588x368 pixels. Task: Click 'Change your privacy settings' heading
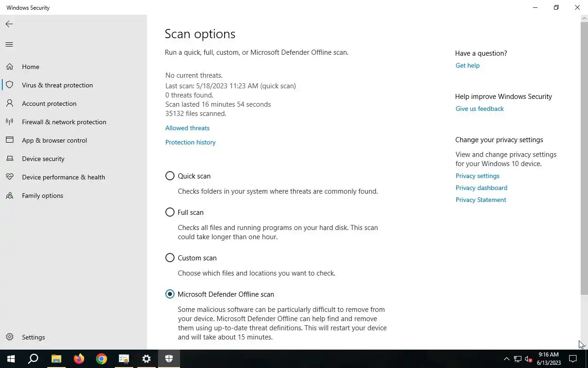click(x=499, y=140)
